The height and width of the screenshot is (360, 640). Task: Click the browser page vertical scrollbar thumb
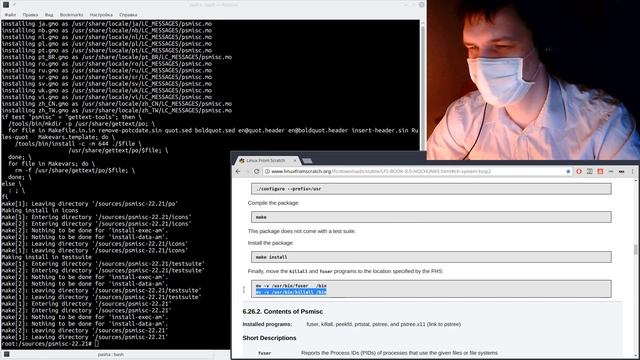point(636,249)
